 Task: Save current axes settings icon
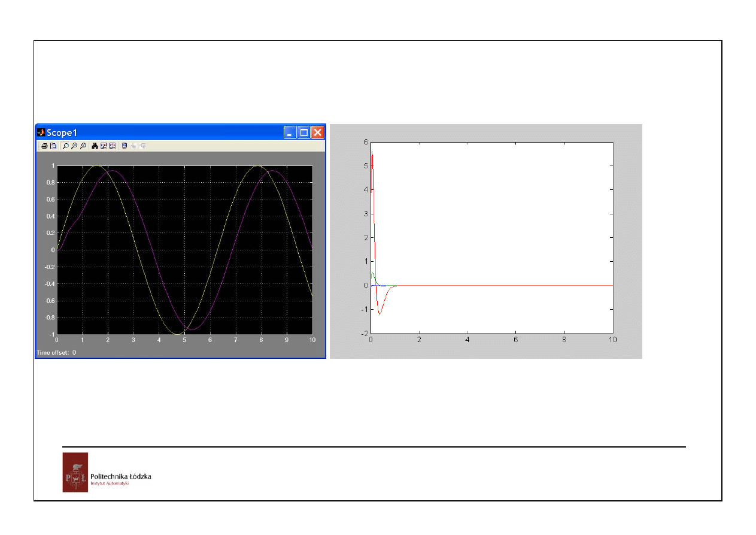pos(104,146)
